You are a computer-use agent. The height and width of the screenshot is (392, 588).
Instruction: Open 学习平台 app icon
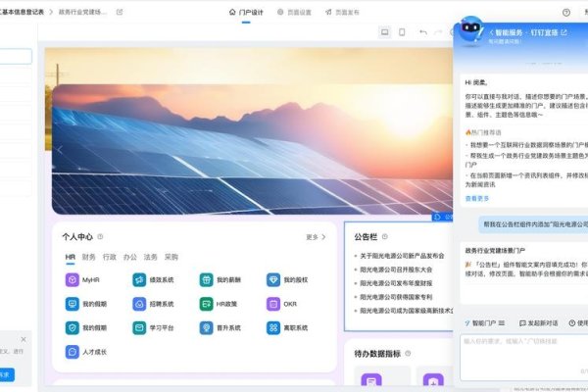139,328
